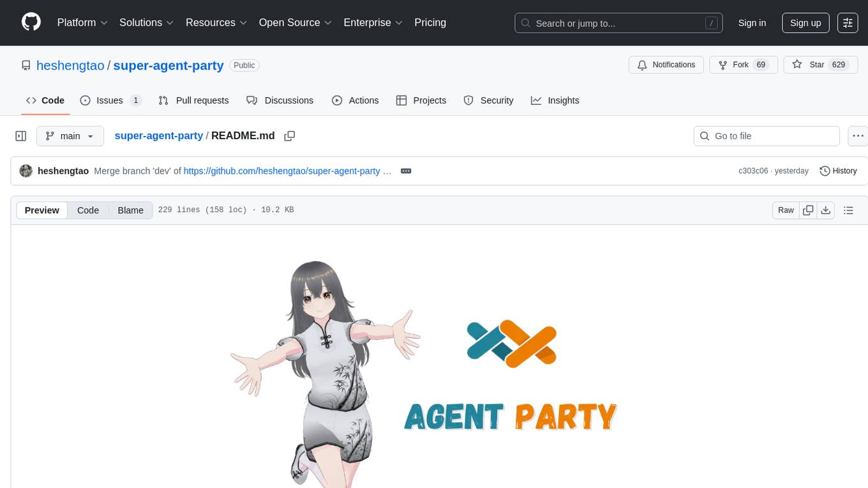
Task: Click Sign in
Action: click(x=752, y=23)
